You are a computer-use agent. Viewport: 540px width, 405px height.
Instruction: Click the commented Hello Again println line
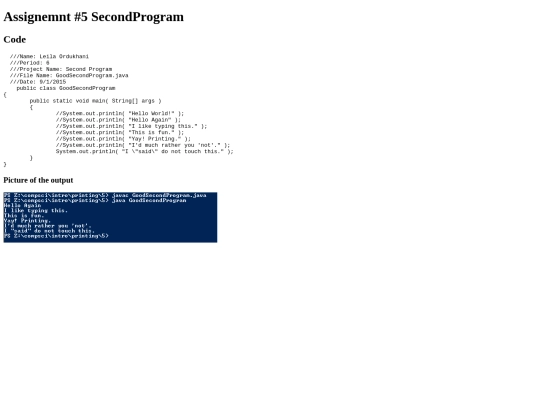[118, 120]
